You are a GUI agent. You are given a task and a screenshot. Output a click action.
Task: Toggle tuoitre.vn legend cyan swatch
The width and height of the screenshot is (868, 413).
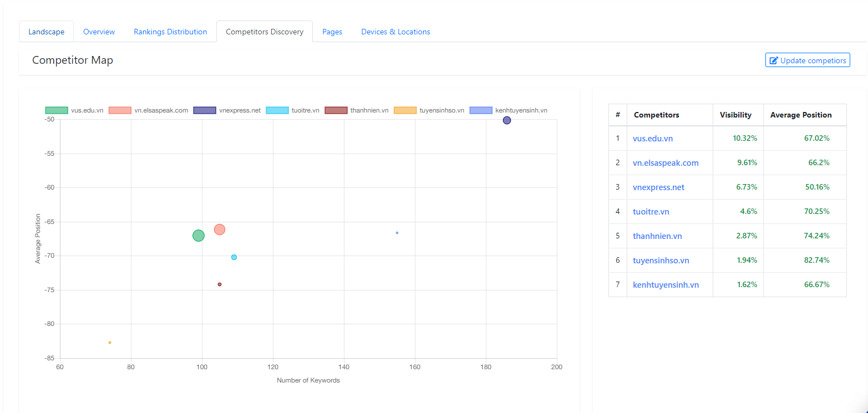pos(277,110)
